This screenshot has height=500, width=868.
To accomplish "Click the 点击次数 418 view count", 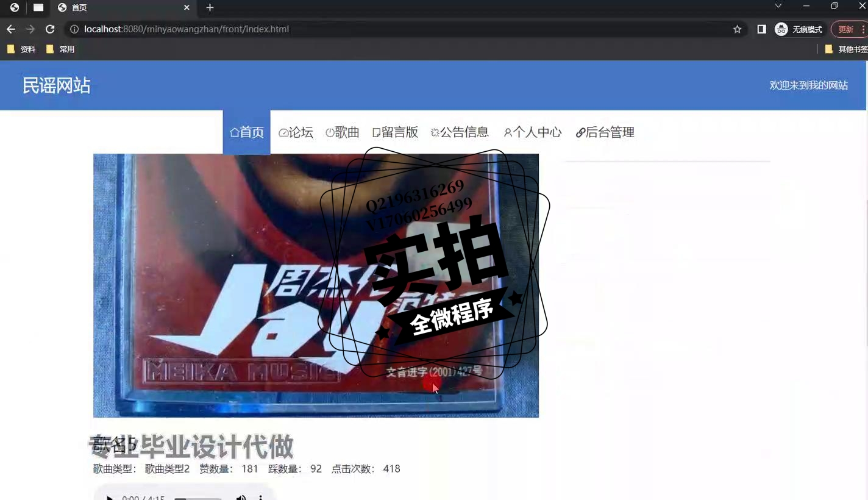I will [366, 469].
